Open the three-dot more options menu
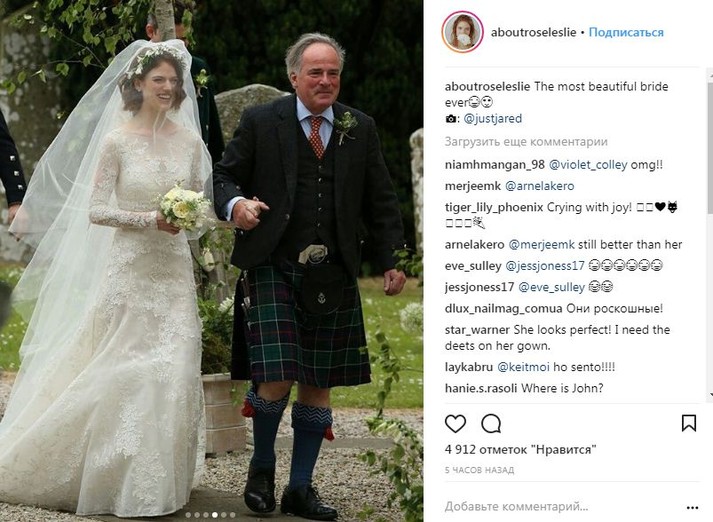 point(692,507)
